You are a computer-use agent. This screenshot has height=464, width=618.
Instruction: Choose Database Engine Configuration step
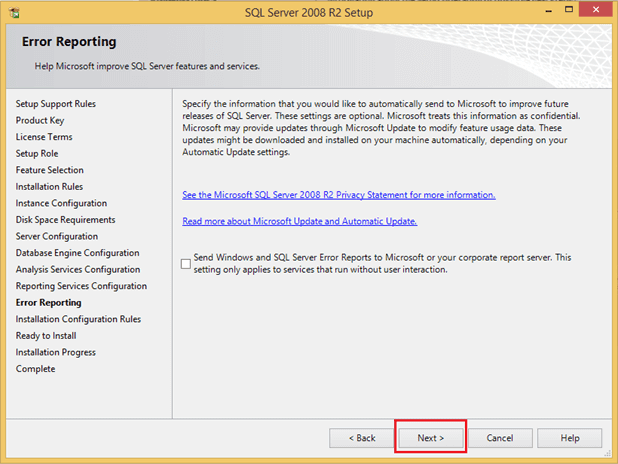[77, 253]
